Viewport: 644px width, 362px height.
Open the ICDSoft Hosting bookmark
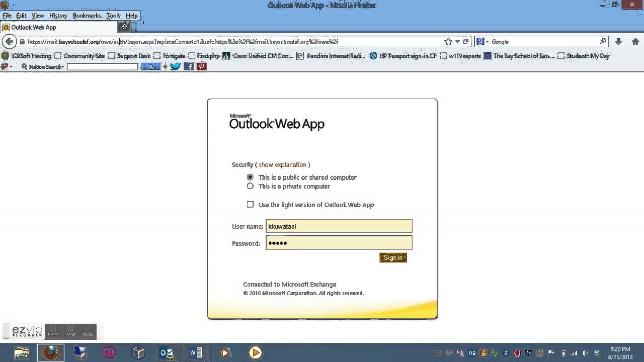coord(27,56)
